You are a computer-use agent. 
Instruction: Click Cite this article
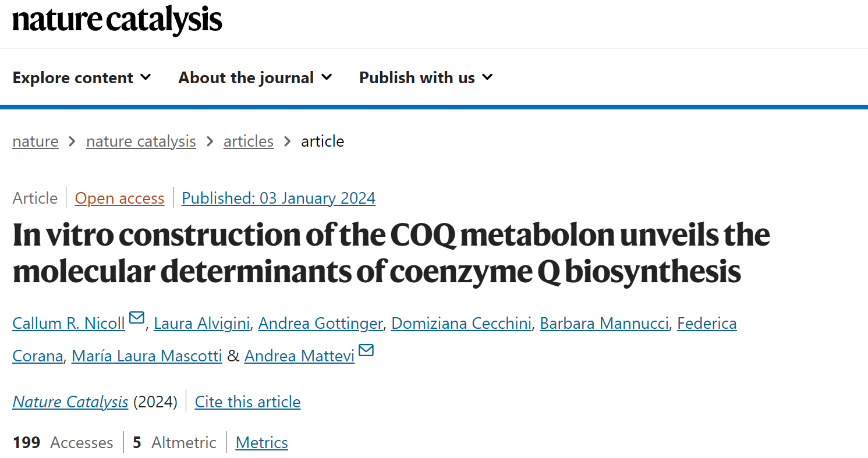point(248,402)
